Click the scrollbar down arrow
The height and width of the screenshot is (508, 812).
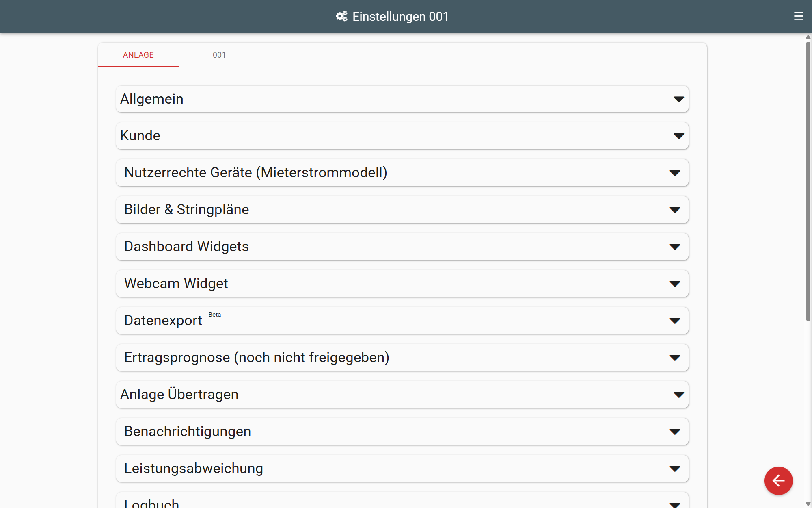pyautogui.click(x=808, y=504)
